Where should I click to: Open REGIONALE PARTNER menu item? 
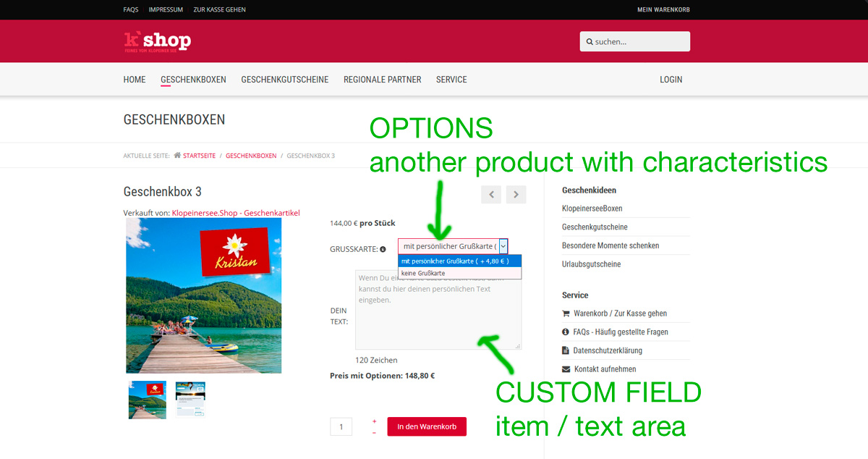pyautogui.click(x=383, y=80)
